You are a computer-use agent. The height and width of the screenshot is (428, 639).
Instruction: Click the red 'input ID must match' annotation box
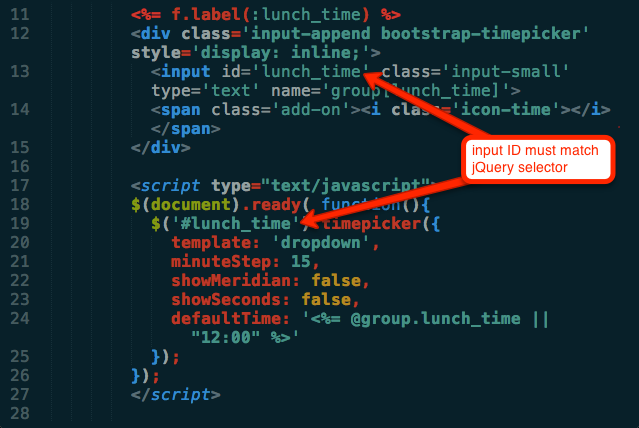click(x=538, y=159)
